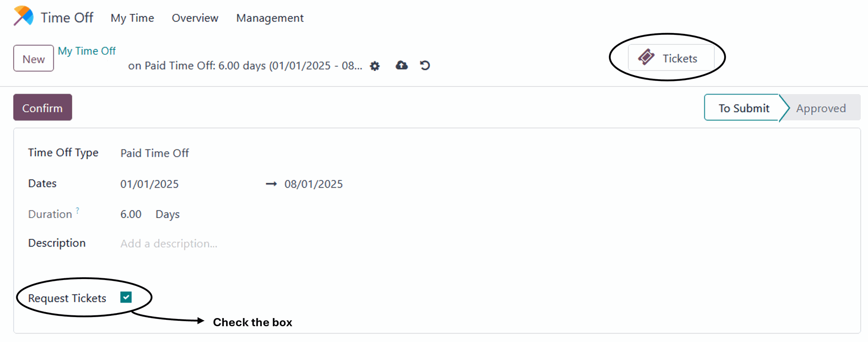Select the To Submit status stage

743,108
